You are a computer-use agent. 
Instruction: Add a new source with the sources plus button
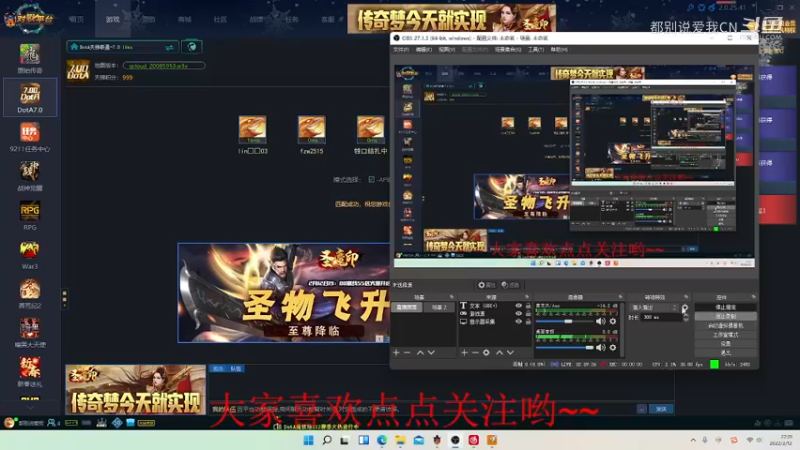[x=464, y=353]
